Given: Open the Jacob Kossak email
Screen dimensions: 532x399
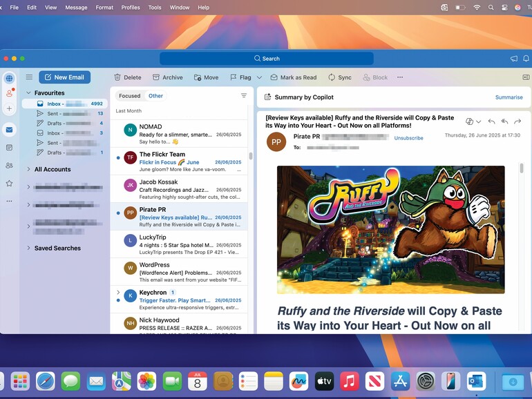Looking at the screenshot, I should [x=179, y=189].
